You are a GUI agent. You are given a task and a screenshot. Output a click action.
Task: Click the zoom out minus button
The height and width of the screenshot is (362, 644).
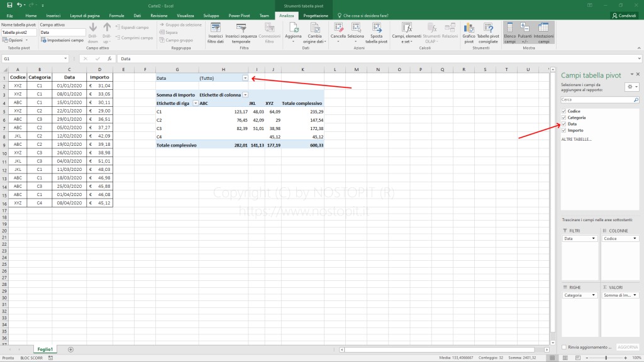coord(587,358)
